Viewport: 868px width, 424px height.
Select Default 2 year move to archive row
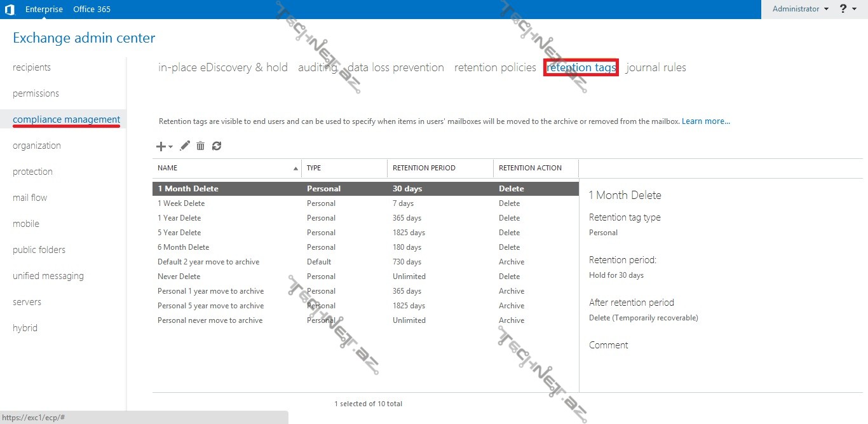[x=208, y=262]
